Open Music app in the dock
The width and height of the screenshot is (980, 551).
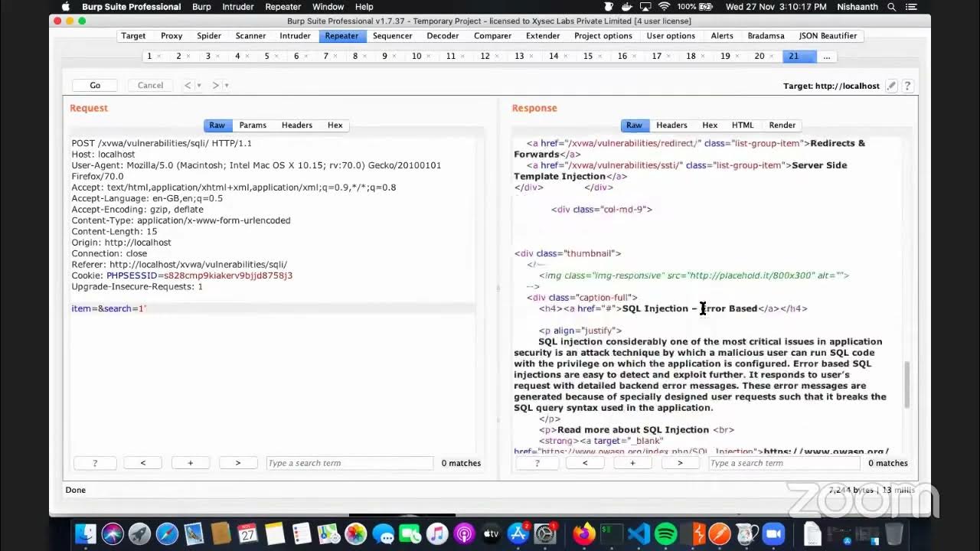[x=437, y=533]
